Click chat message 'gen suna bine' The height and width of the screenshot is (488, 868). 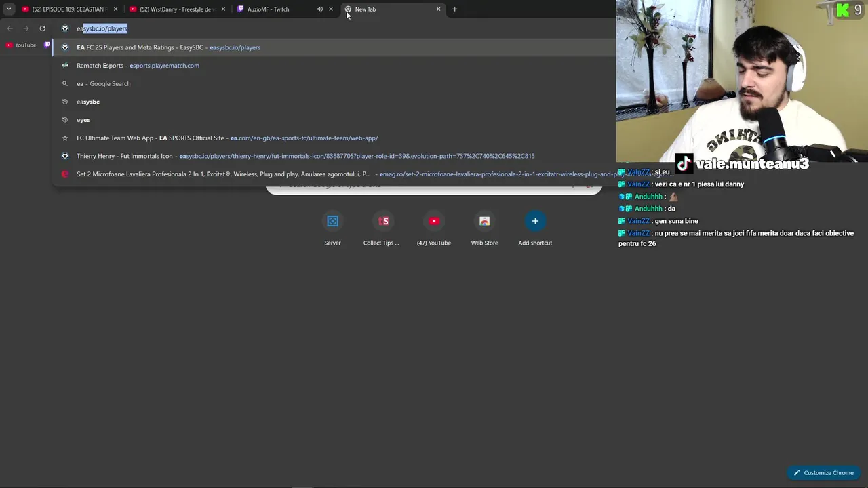tap(676, 221)
